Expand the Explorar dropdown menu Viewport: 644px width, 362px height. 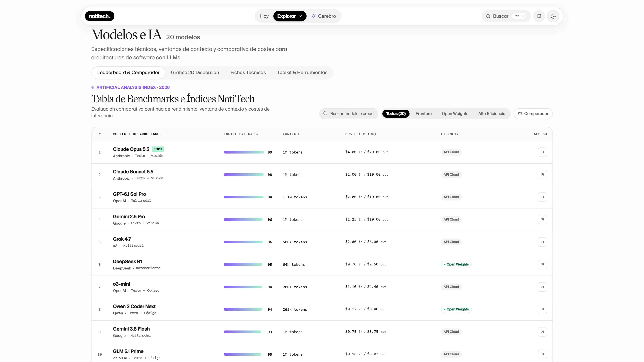(x=290, y=16)
